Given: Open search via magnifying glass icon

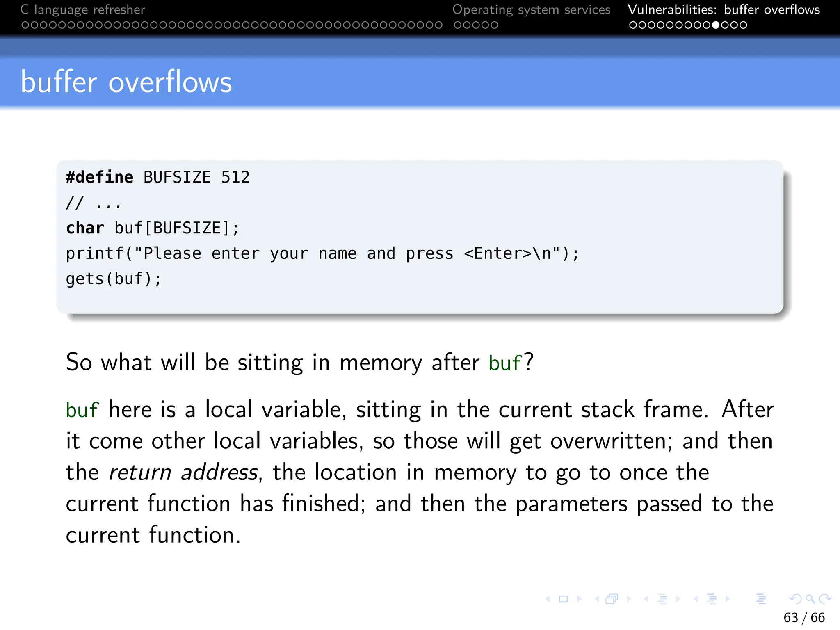Looking at the screenshot, I should [810, 599].
